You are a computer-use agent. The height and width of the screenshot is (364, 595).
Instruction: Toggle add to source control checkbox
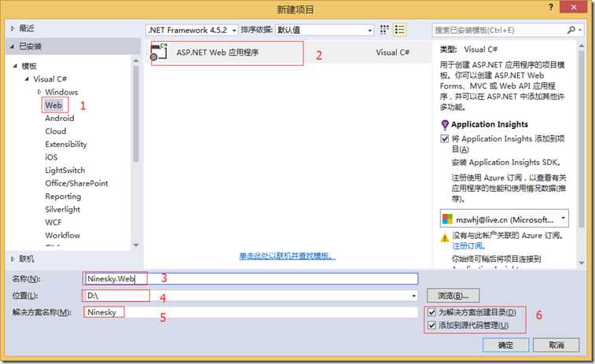(432, 325)
